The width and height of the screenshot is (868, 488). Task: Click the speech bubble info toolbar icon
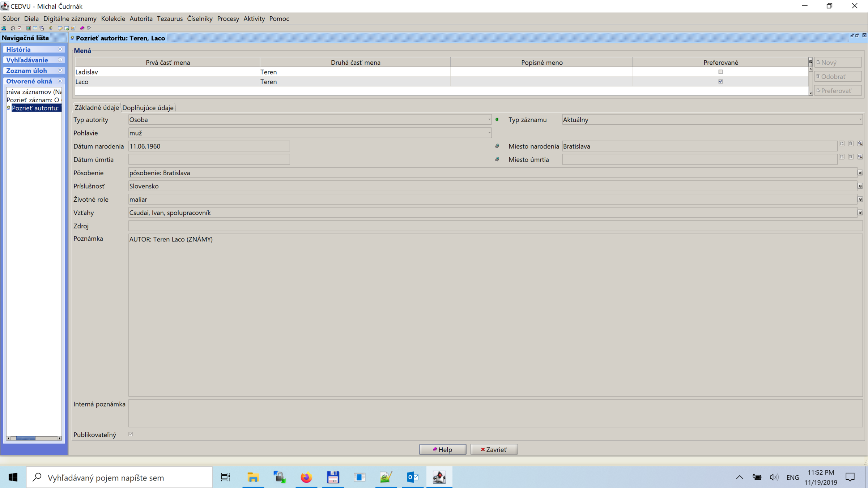tap(89, 28)
